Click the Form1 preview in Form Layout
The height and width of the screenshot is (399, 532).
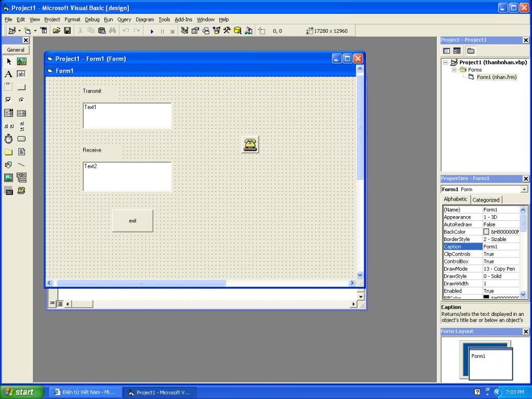(x=490, y=363)
